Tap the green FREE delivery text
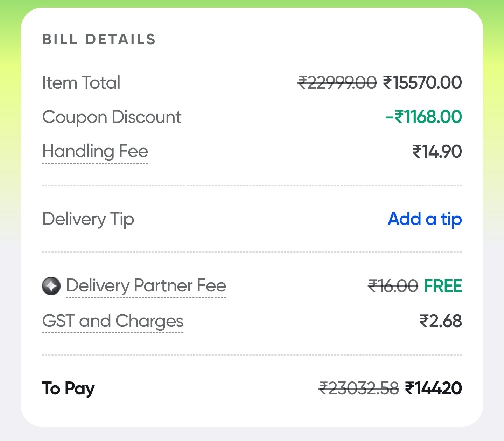This screenshot has height=441, width=504. coord(443,286)
